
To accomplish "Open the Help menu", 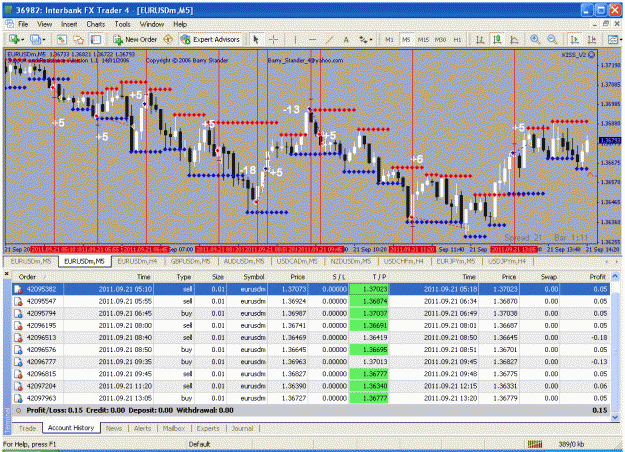I will pos(180,24).
